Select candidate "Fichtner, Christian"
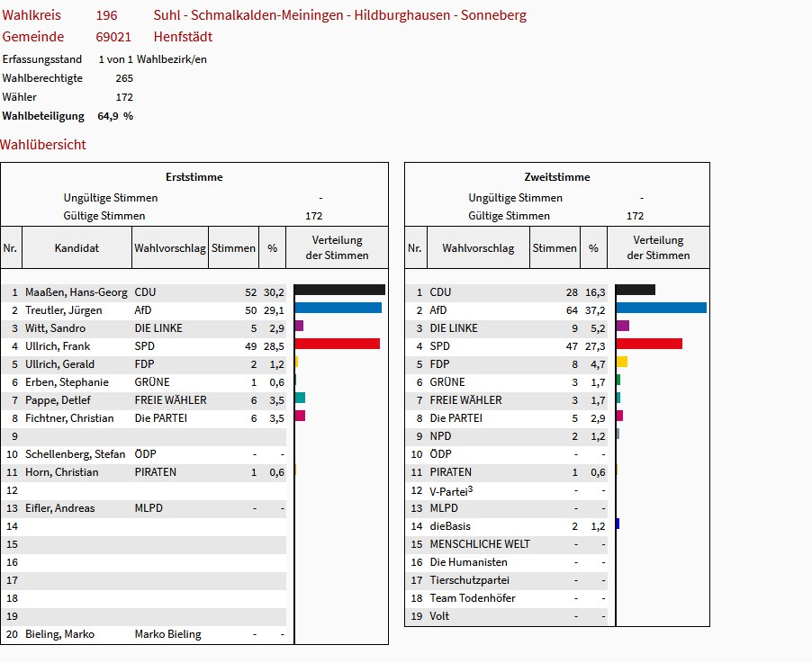Screen dimensions: 812x663 (69, 418)
